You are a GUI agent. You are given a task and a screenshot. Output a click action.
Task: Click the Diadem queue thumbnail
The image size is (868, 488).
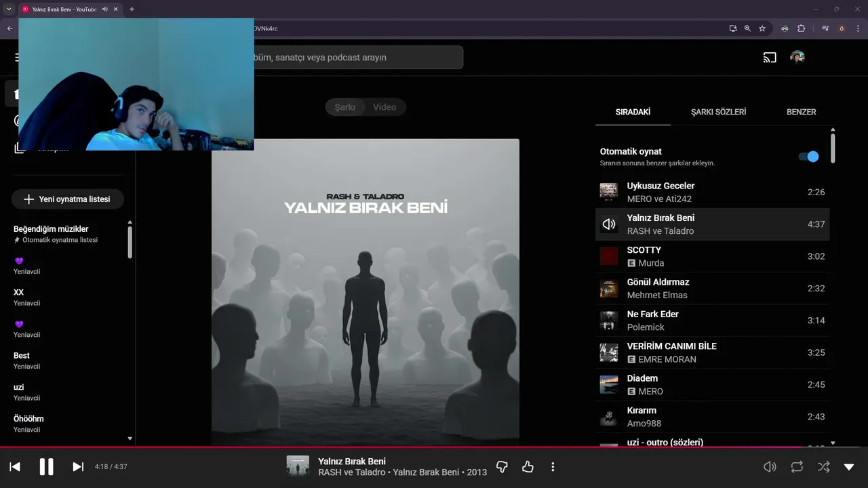coord(609,384)
